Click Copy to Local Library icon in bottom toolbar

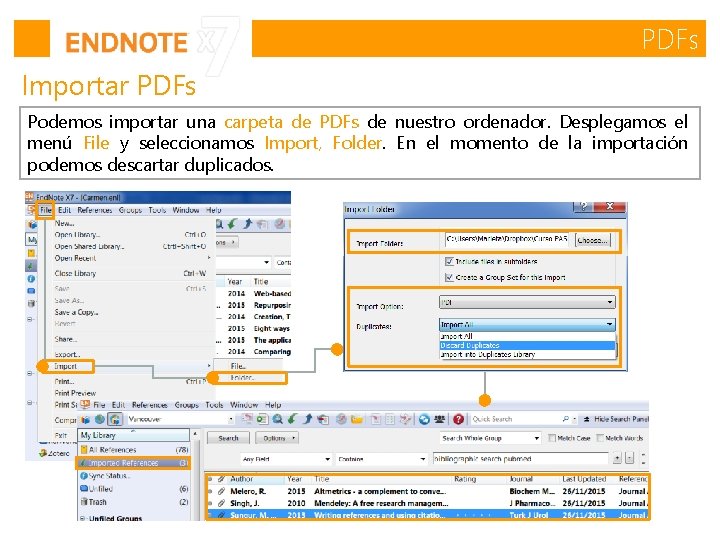(x=248, y=419)
